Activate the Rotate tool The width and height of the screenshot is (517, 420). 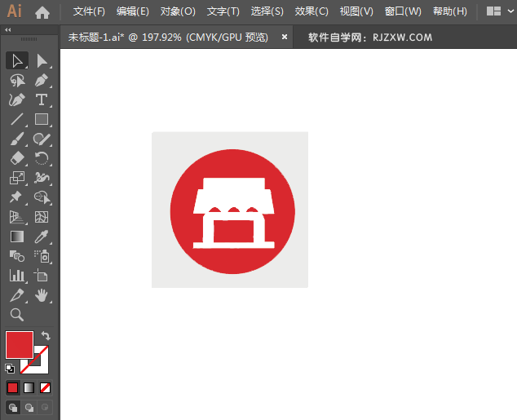42,158
